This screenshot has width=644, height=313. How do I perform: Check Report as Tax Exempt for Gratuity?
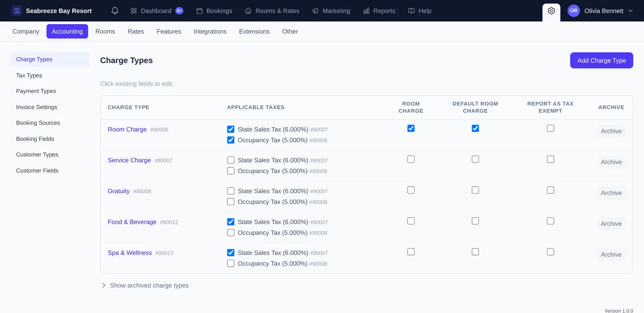click(551, 190)
